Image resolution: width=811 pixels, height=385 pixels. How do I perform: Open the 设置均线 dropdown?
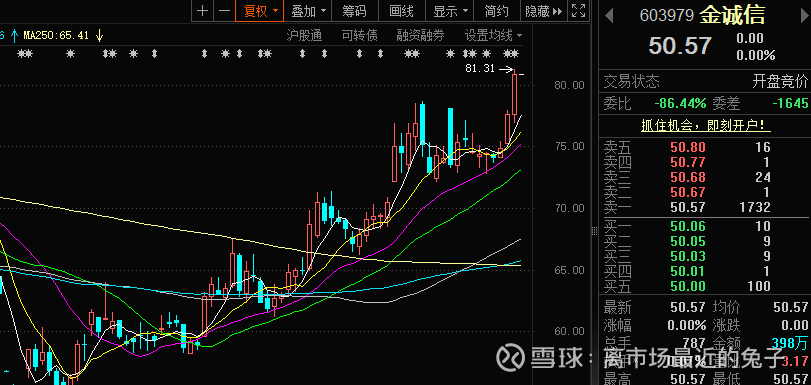tap(494, 36)
